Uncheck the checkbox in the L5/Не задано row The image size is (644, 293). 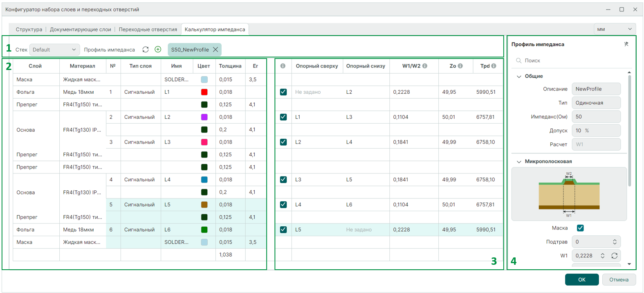[x=283, y=230]
